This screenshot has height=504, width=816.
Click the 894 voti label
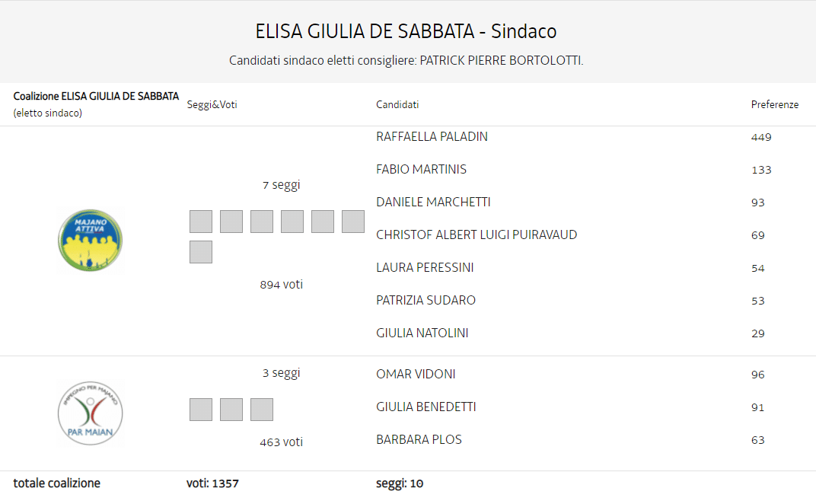(x=281, y=285)
